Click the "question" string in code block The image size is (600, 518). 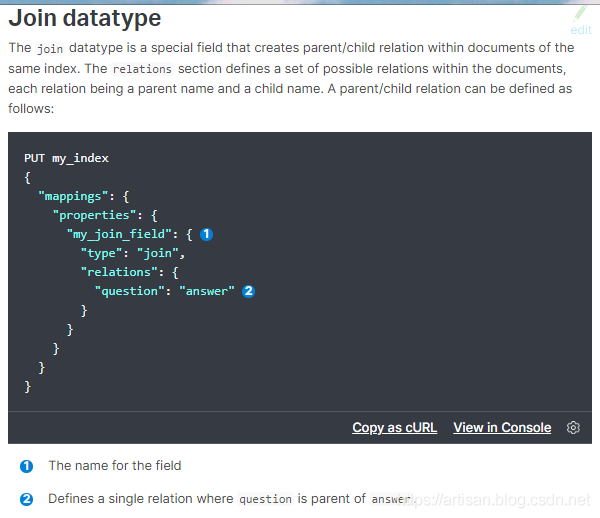click(x=129, y=291)
